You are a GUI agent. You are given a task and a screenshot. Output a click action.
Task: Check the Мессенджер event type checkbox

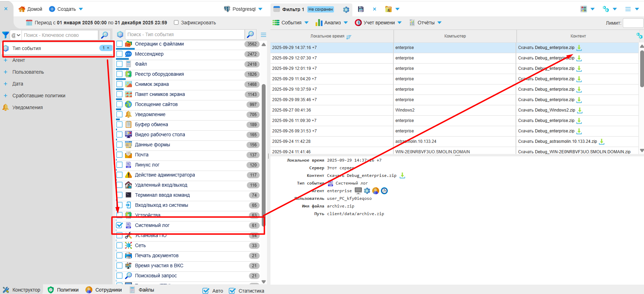(119, 54)
